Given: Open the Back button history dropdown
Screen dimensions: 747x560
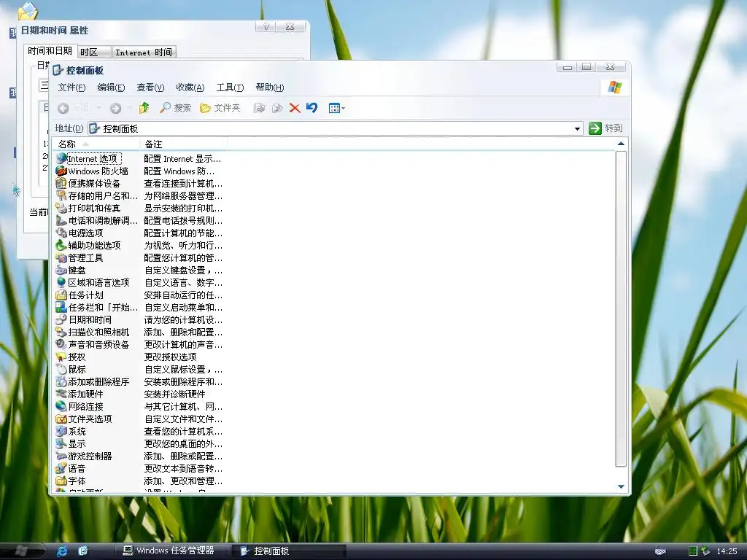Looking at the screenshot, I should tap(98, 108).
